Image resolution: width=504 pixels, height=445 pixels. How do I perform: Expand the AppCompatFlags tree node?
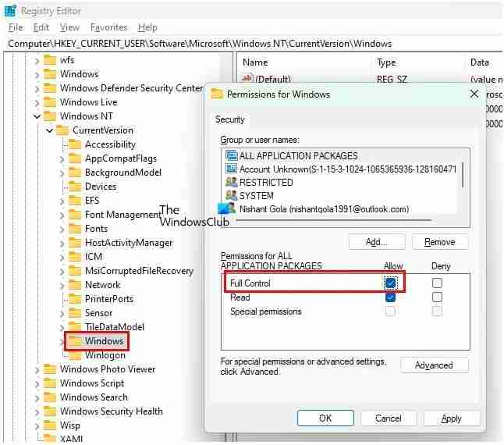pyautogui.click(x=62, y=158)
